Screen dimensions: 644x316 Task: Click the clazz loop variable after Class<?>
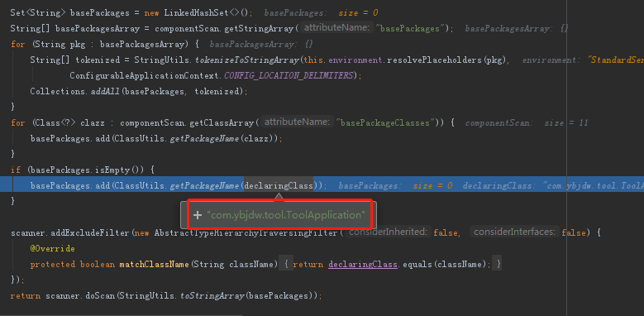(93, 123)
